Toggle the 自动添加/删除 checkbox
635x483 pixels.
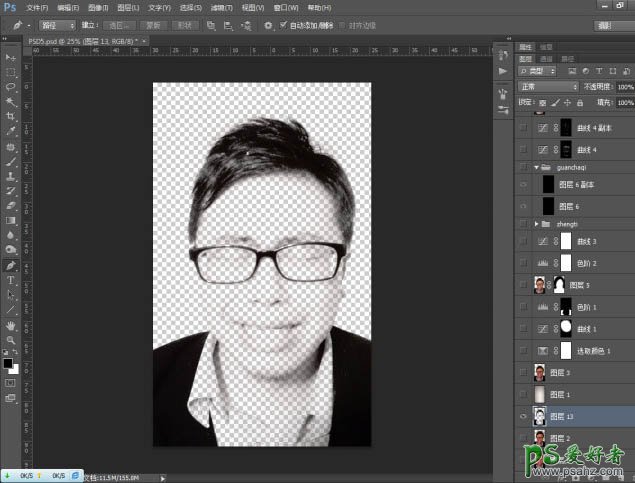pyautogui.click(x=284, y=24)
